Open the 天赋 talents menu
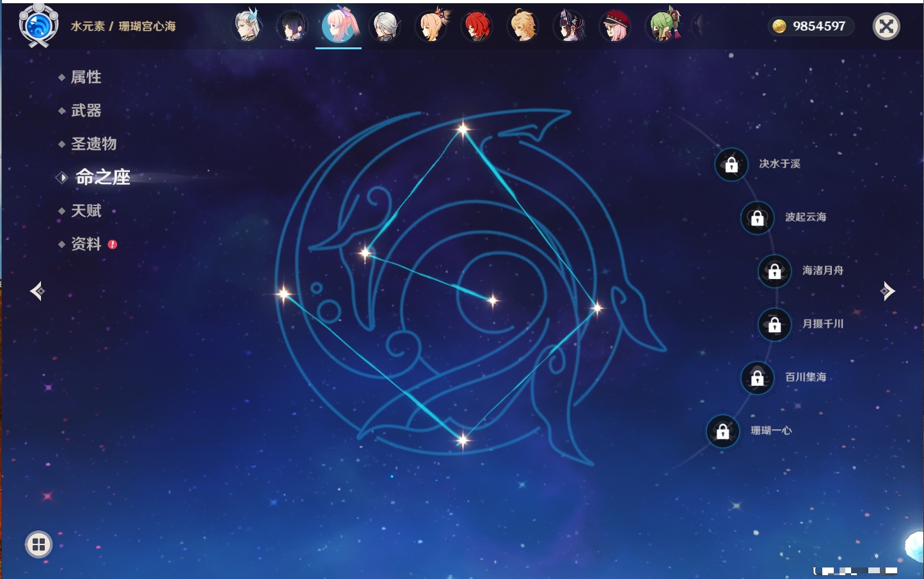924x579 pixels. click(86, 210)
